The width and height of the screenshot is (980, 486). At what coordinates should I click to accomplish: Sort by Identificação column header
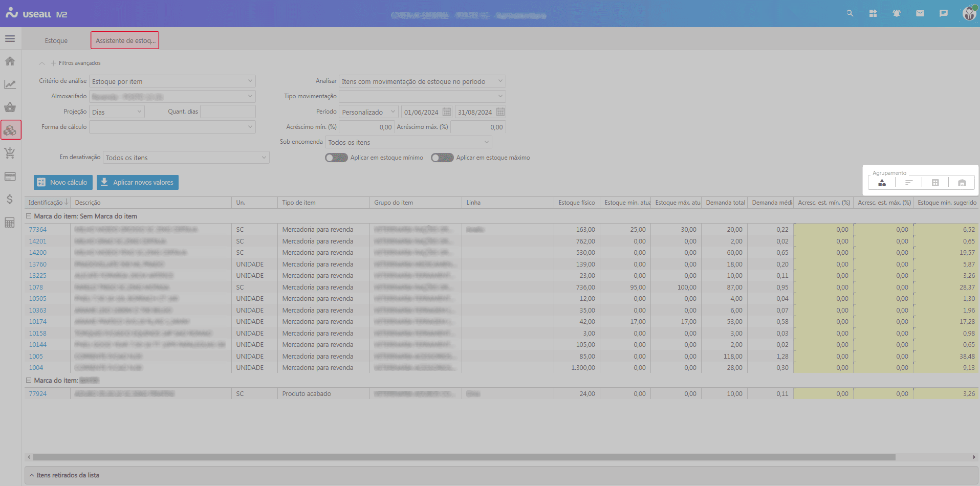pyautogui.click(x=48, y=203)
